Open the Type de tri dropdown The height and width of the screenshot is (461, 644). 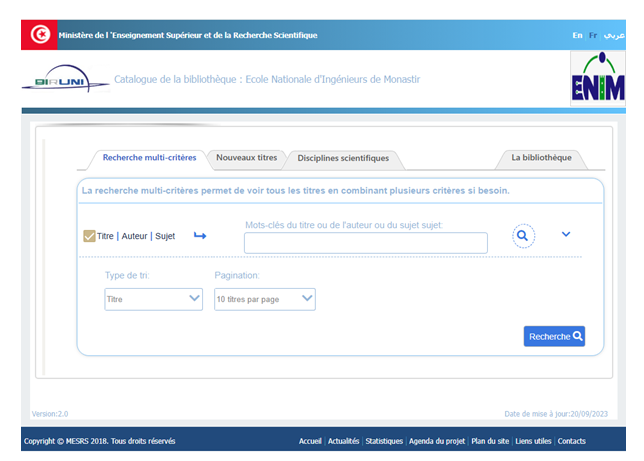[154, 298]
